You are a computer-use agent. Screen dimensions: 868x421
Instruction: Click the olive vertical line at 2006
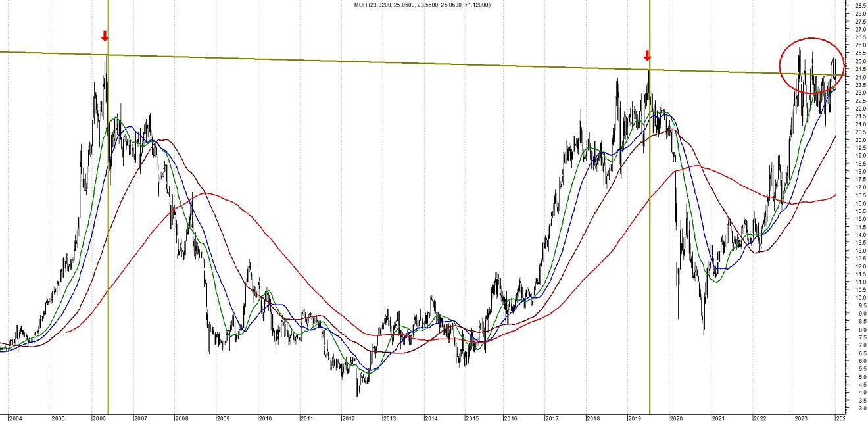(x=108, y=230)
